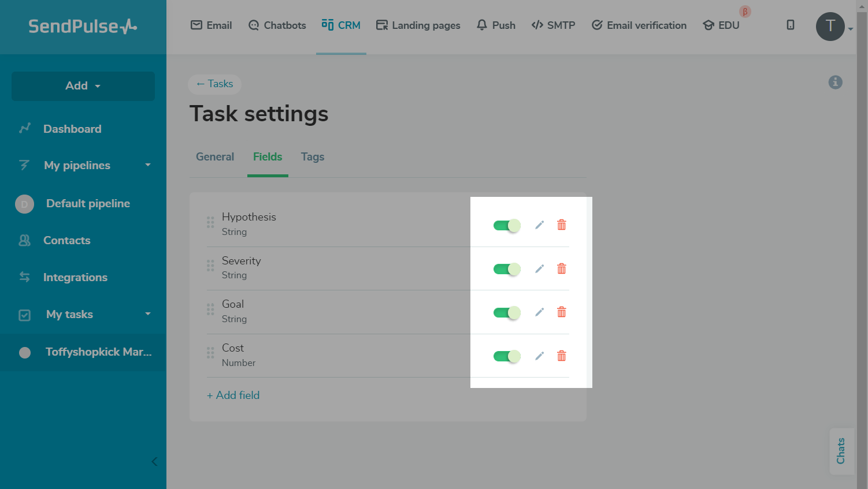The width and height of the screenshot is (868, 489).
Task: Delete the Cost field with trash icon
Action: (x=561, y=356)
